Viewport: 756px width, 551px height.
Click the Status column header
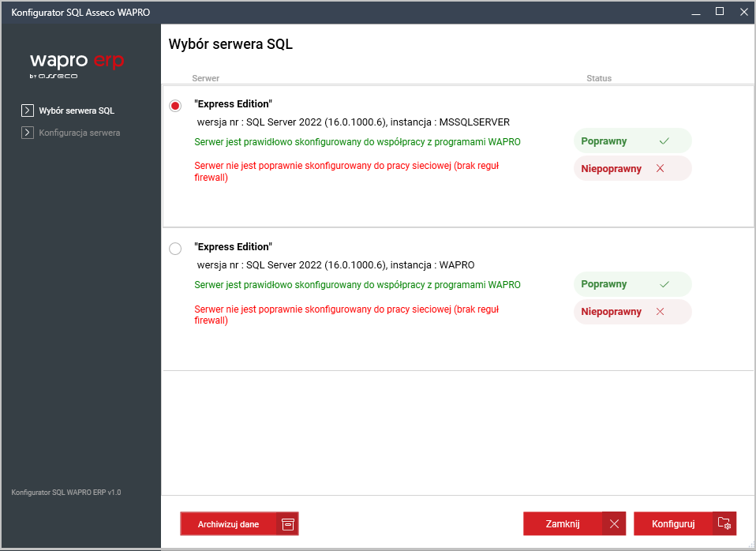pos(599,79)
